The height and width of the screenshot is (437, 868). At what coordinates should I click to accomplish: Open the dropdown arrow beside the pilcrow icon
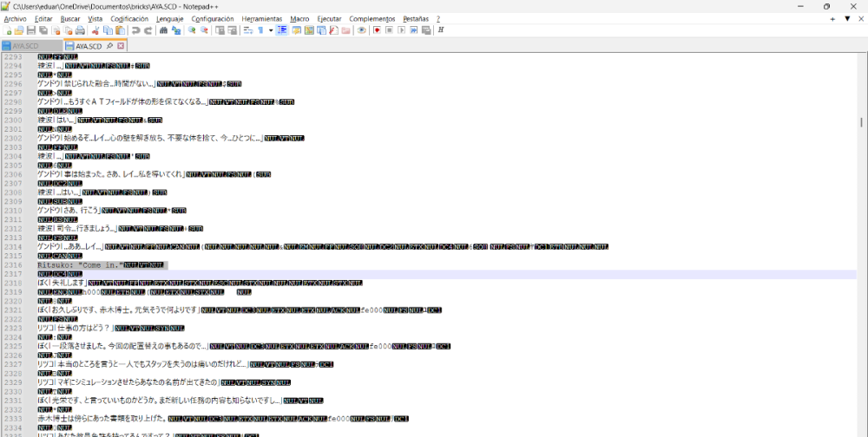click(x=271, y=29)
